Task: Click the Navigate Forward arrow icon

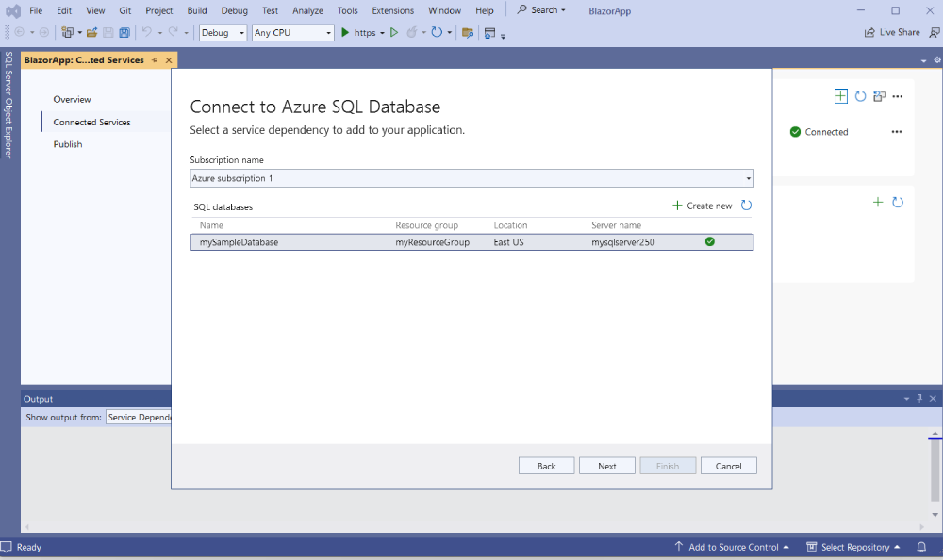Action: tap(44, 32)
